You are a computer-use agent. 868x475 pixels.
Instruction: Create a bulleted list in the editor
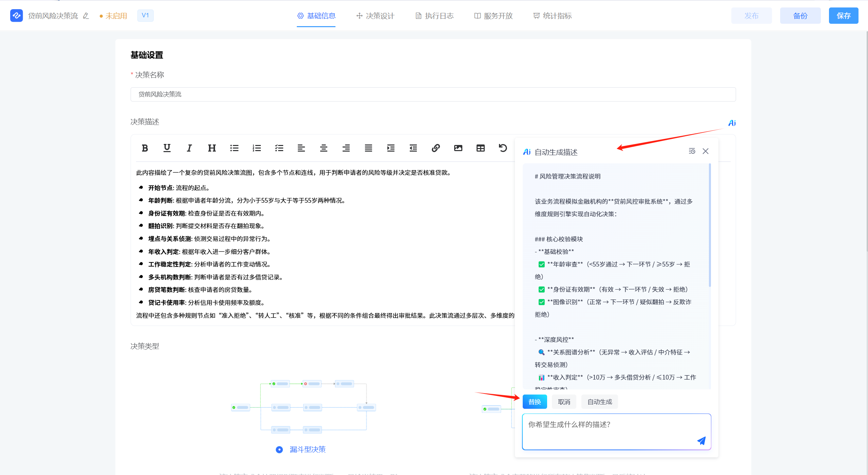tap(234, 148)
